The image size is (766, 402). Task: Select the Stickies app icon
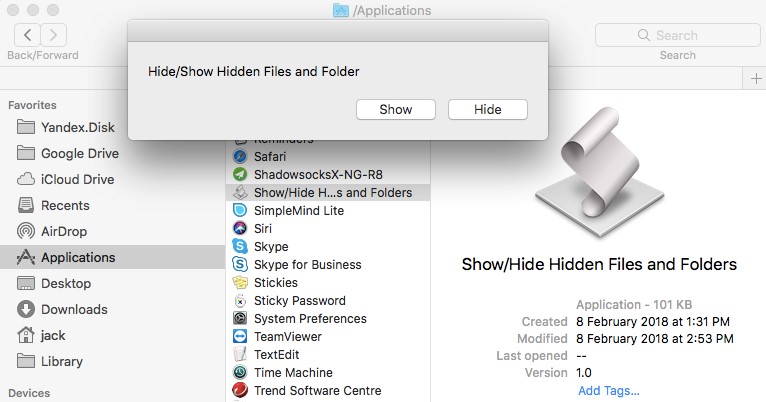(240, 283)
